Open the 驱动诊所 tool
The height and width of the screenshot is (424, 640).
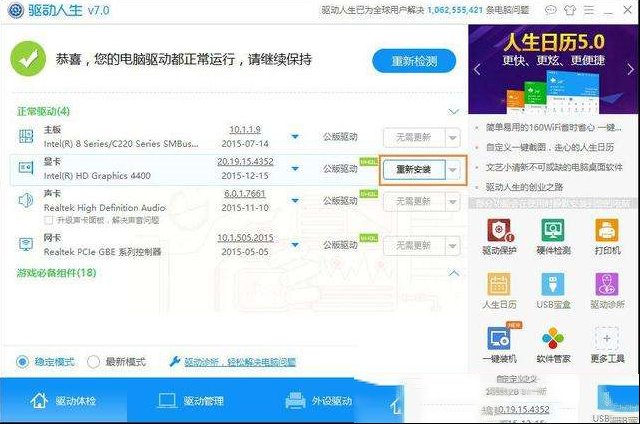[x=607, y=291]
